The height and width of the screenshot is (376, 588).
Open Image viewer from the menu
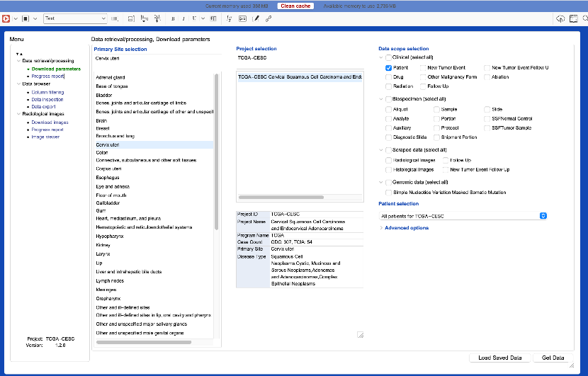coord(45,137)
